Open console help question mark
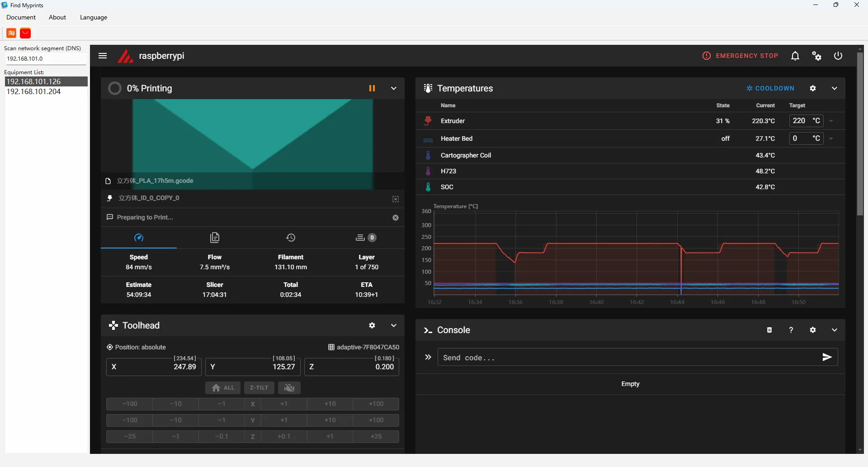 click(x=791, y=330)
